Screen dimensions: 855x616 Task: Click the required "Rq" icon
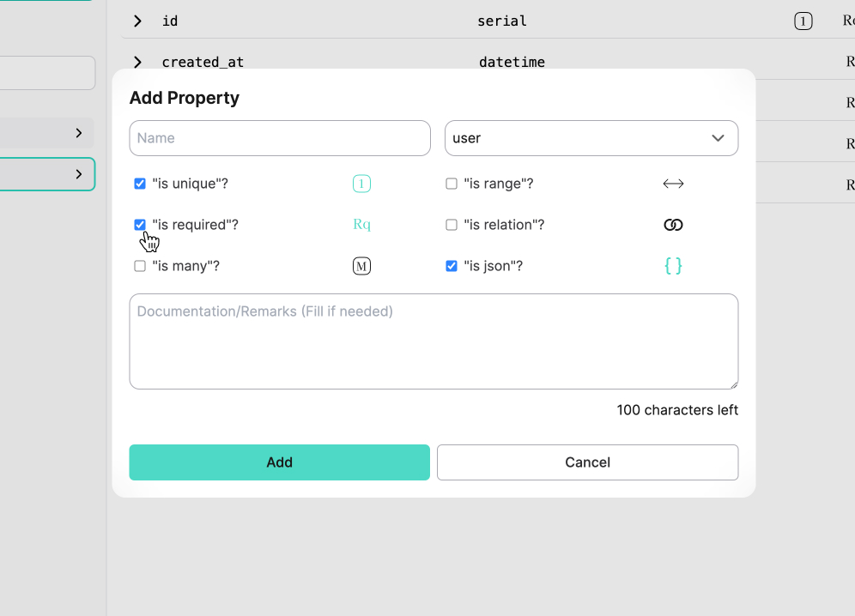coord(361,225)
